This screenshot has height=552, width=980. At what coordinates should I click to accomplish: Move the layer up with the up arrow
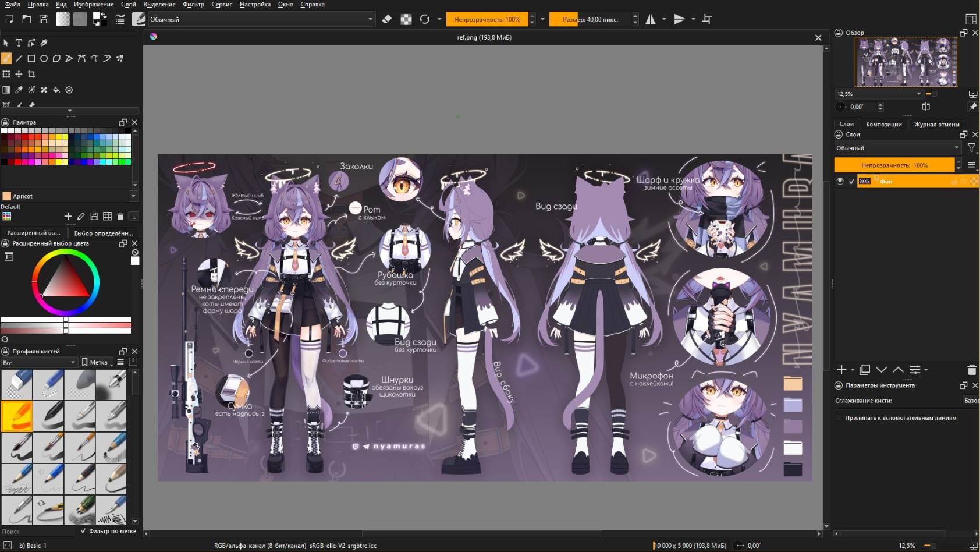[898, 370]
